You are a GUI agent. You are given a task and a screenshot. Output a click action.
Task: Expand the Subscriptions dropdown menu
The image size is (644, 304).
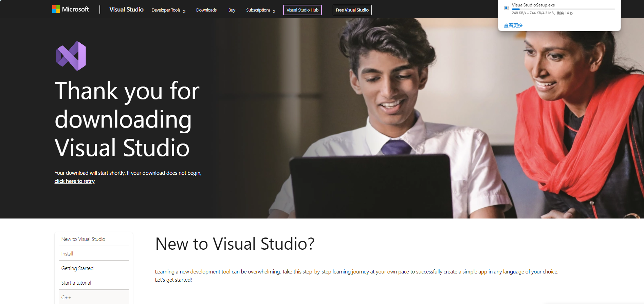(x=261, y=10)
